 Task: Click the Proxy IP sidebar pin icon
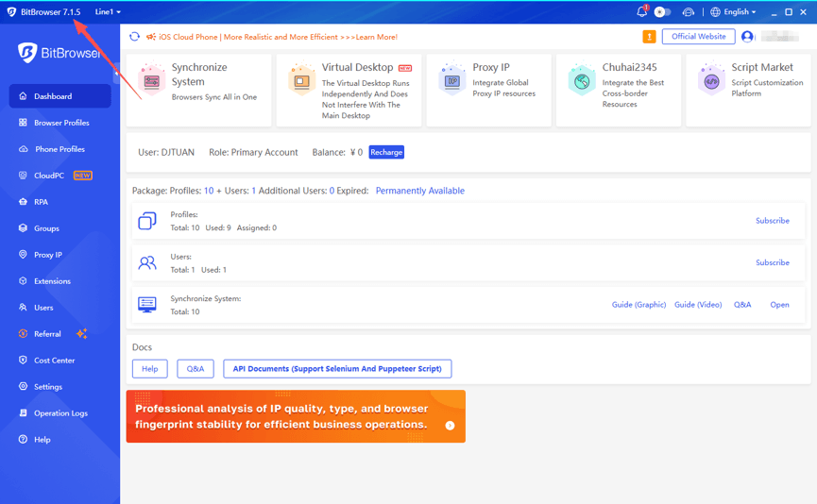click(x=23, y=255)
